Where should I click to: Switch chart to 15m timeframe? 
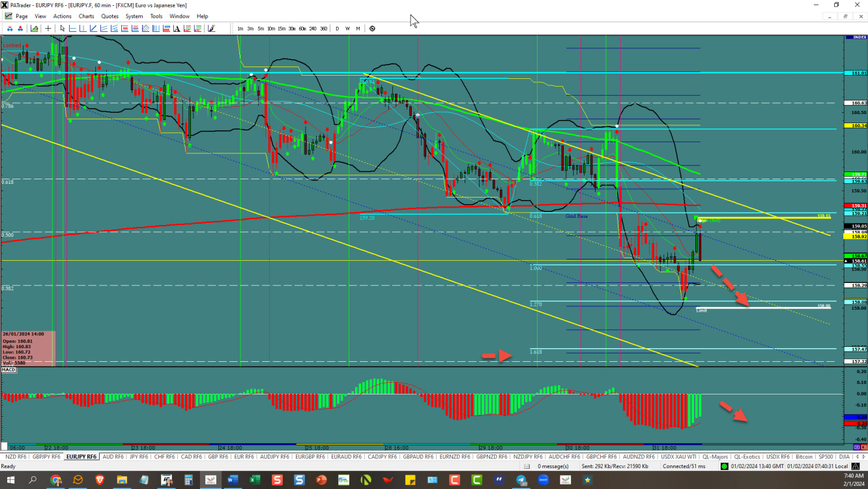coord(282,29)
